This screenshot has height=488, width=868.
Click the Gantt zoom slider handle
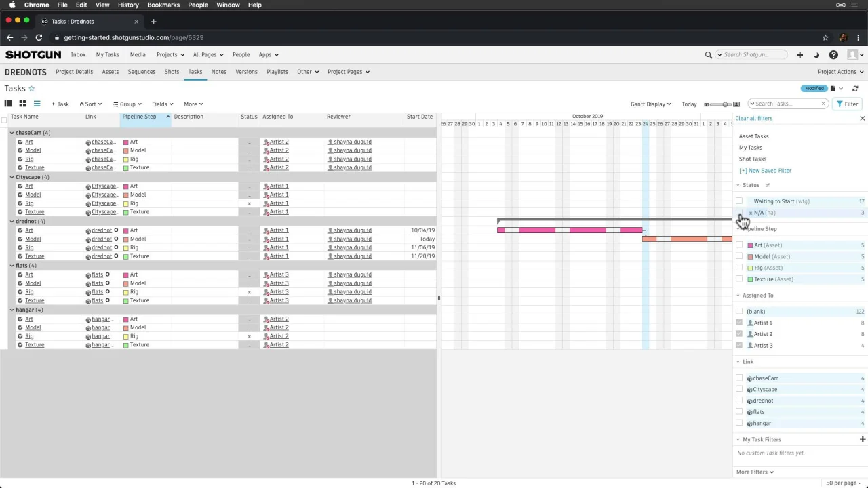(726, 104)
